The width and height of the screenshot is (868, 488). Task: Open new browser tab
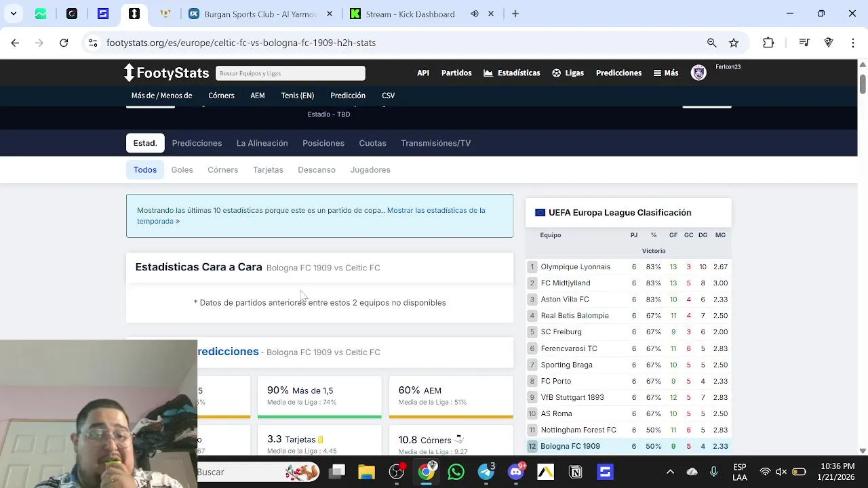click(x=515, y=14)
